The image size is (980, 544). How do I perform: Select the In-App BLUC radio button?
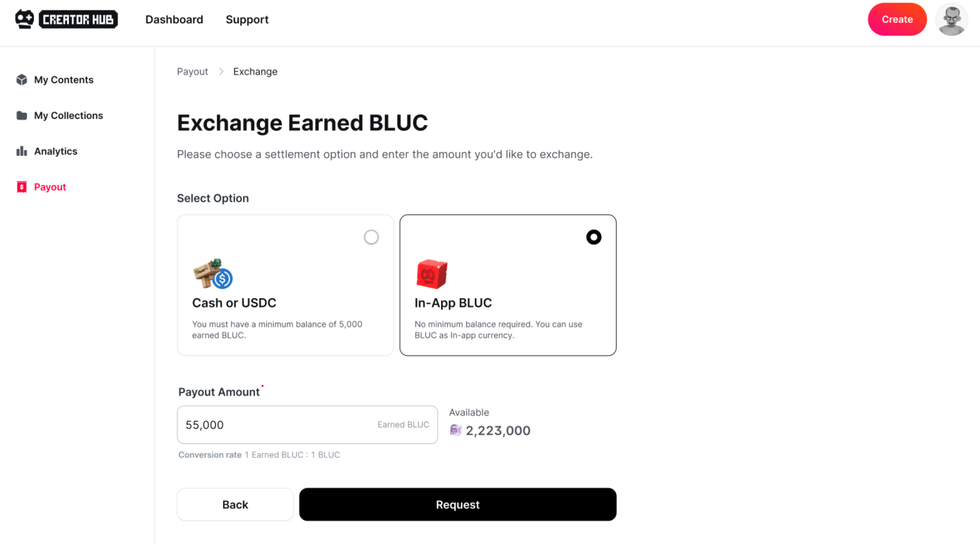click(594, 237)
